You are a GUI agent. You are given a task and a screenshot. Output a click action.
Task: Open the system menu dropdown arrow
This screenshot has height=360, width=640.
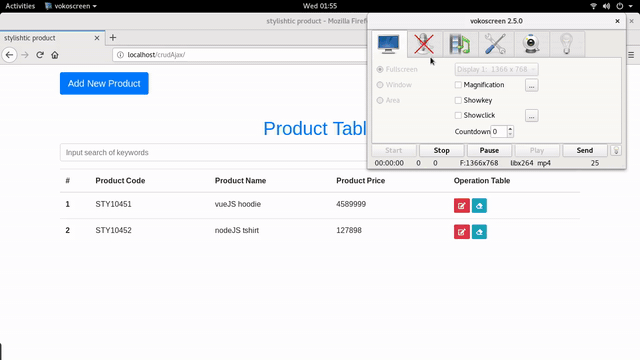click(631, 6)
